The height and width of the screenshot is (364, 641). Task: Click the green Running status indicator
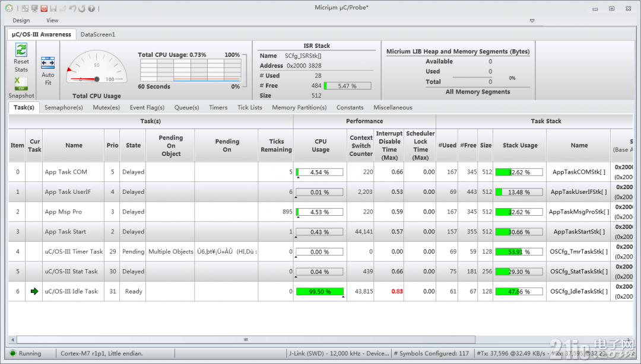[x=12, y=353]
